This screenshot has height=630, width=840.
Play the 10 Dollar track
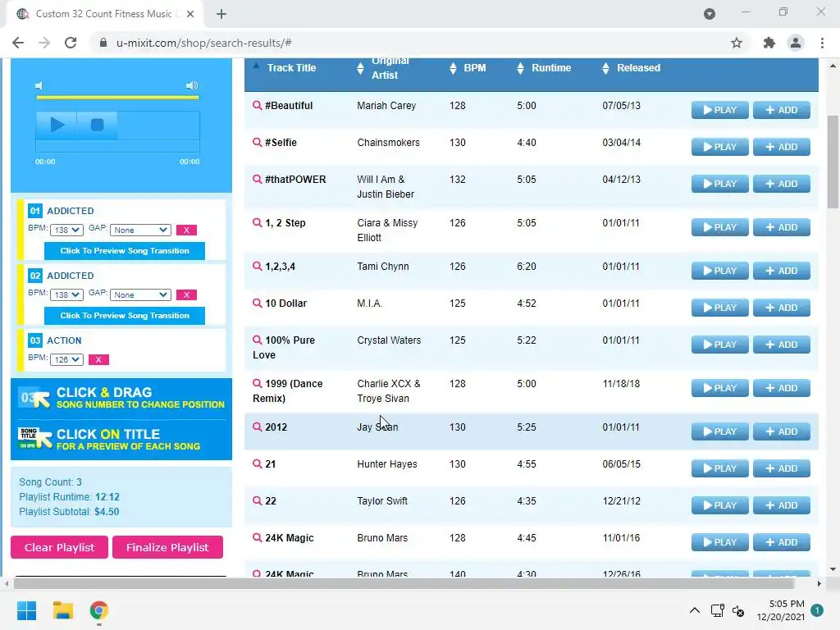719,308
